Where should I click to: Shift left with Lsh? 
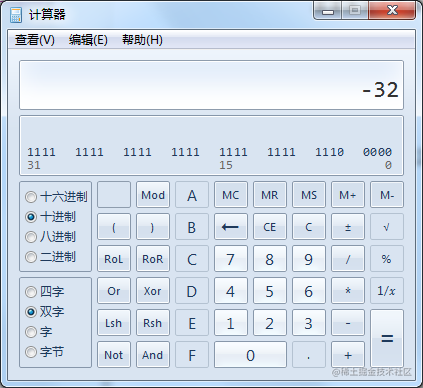pos(114,323)
